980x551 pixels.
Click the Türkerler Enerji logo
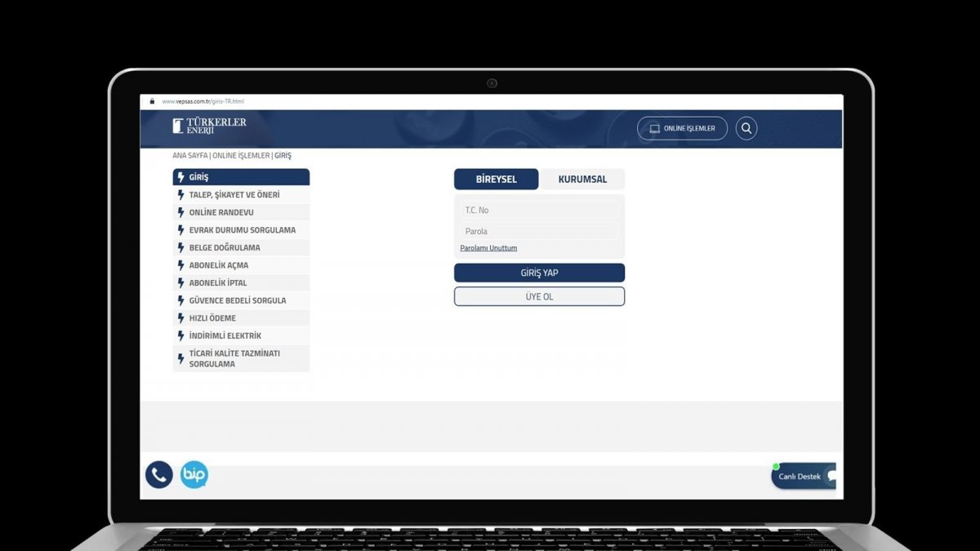(207, 127)
